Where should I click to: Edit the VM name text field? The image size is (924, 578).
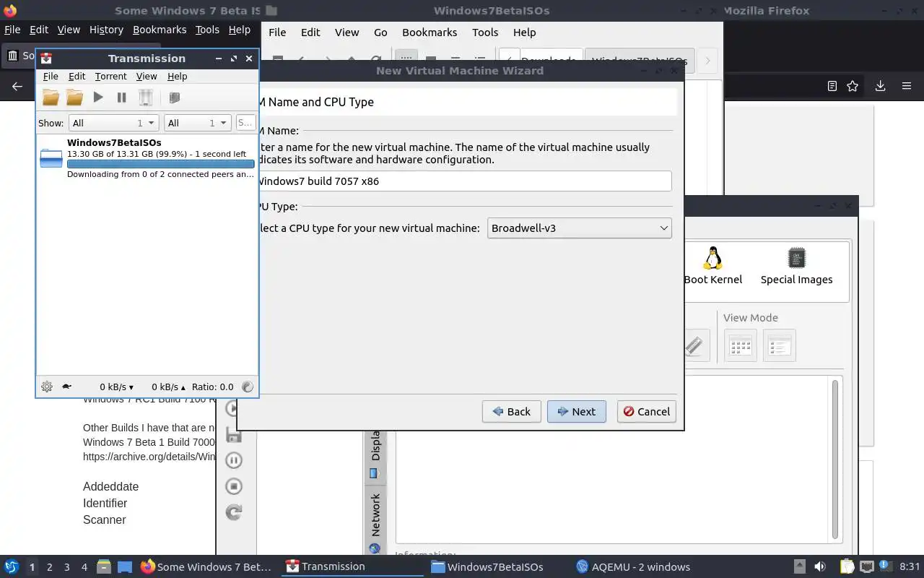(462, 181)
